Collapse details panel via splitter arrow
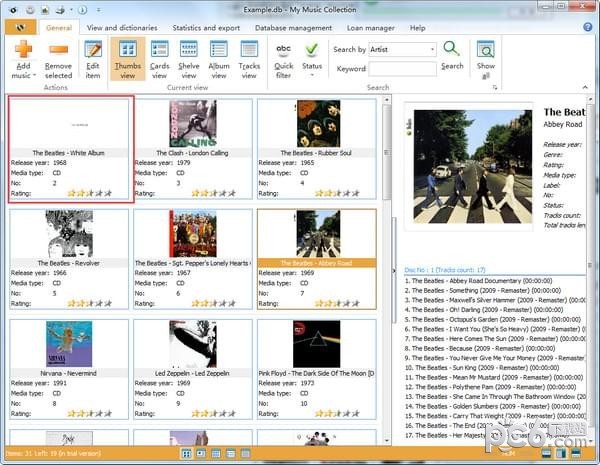Viewport: 600px width, 465px height. (x=394, y=271)
